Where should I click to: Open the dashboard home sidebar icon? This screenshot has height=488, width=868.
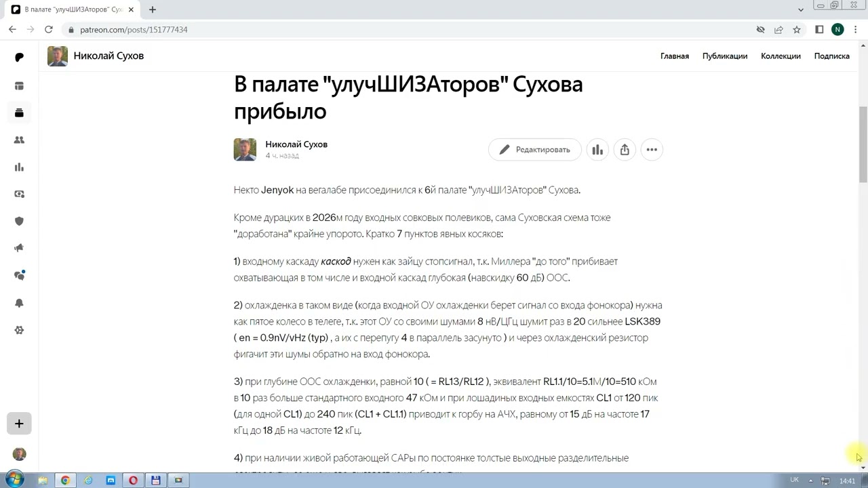tap(19, 86)
